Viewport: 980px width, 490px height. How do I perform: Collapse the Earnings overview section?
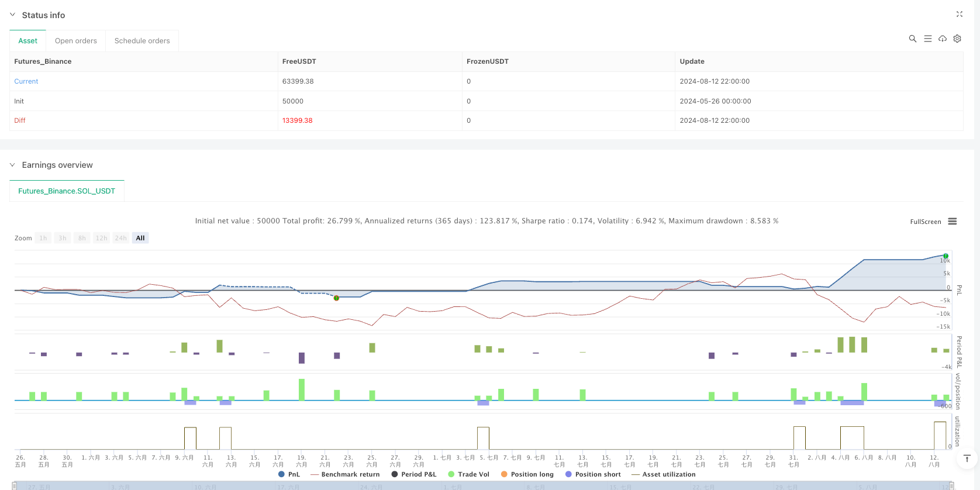[12, 165]
